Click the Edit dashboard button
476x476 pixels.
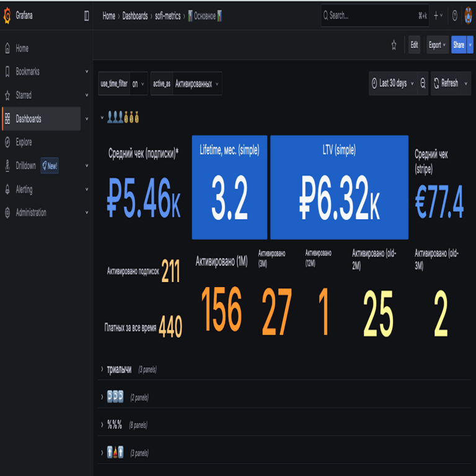coord(414,45)
